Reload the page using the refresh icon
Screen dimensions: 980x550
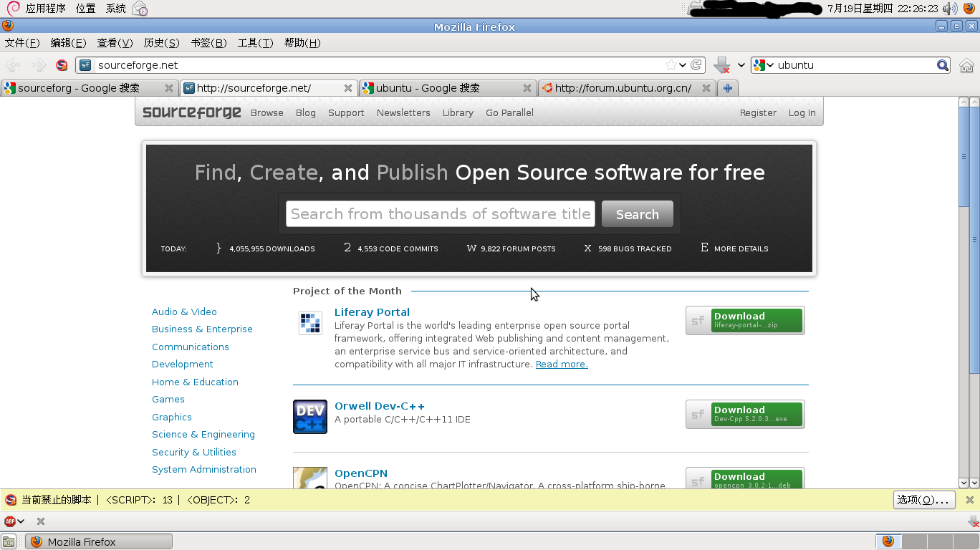pyautogui.click(x=696, y=65)
